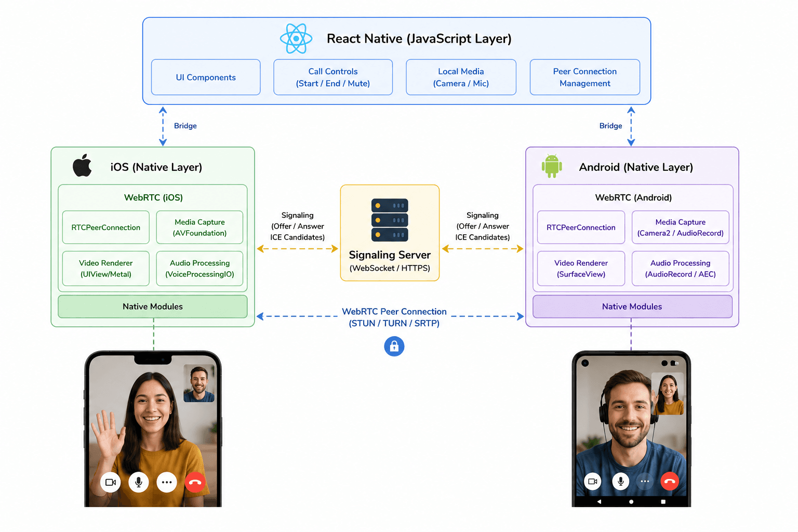Click Video Renderer (UIView/Metal) box
Screen dimensions: 798x532
(x=106, y=269)
